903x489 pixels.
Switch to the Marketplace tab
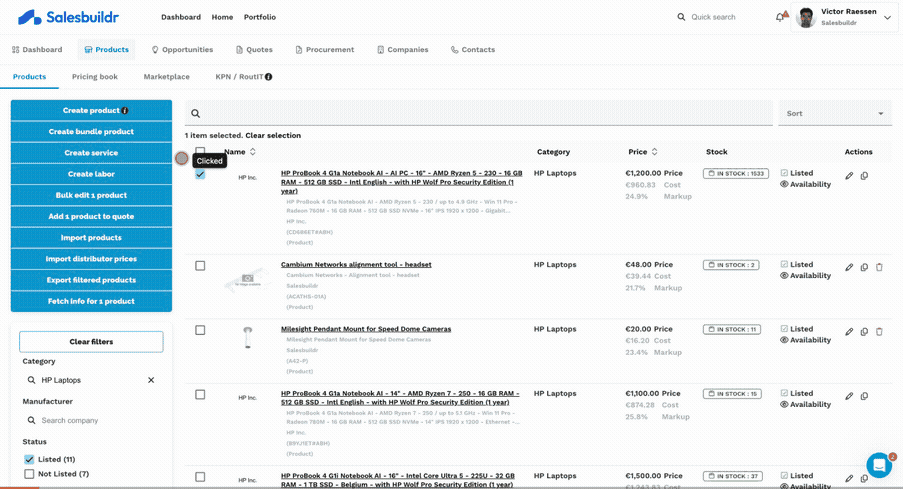tap(166, 77)
